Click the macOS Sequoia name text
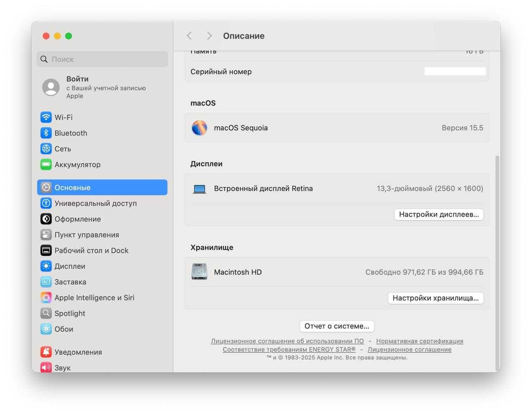Screen dimensions: 532x414 click(x=241, y=128)
